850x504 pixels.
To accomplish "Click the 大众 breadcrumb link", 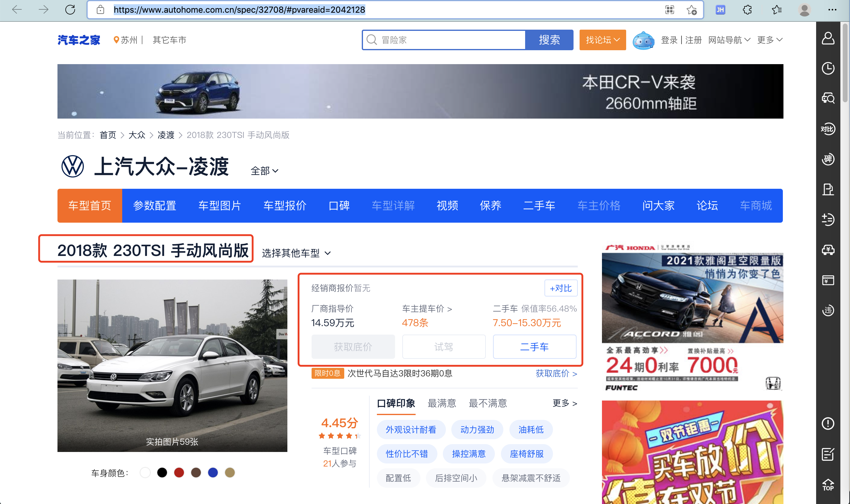I will click(136, 135).
